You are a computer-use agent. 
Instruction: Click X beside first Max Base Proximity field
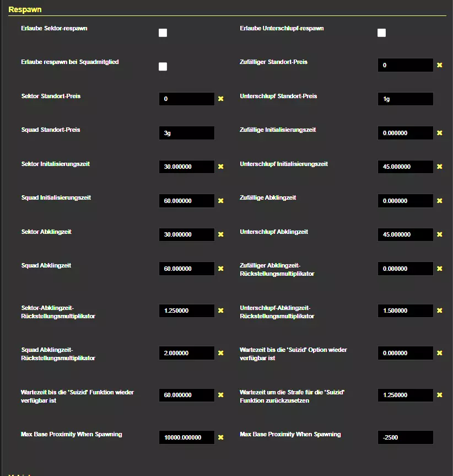click(220, 437)
